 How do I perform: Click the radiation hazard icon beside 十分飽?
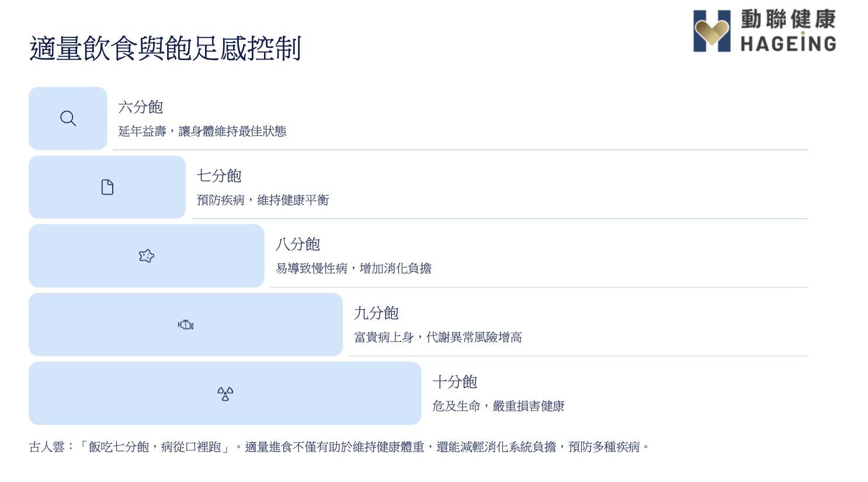[225, 394]
